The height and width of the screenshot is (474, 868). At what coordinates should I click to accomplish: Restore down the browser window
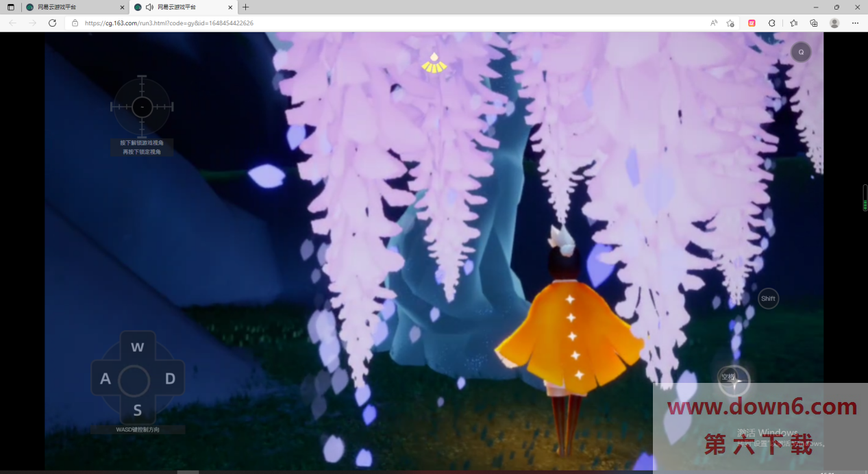pyautogui.click(x=836, y=7)
